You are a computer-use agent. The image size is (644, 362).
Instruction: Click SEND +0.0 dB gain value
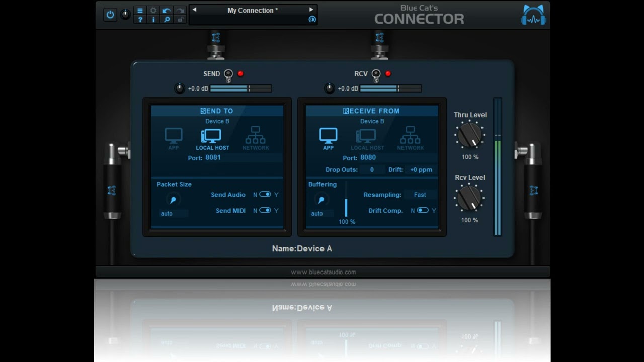pyautogui.click(x=198, y=88)
